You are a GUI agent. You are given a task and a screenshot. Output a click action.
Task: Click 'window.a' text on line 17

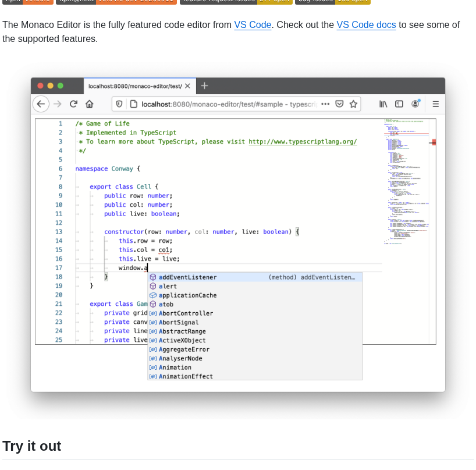(x=133, y=268)
